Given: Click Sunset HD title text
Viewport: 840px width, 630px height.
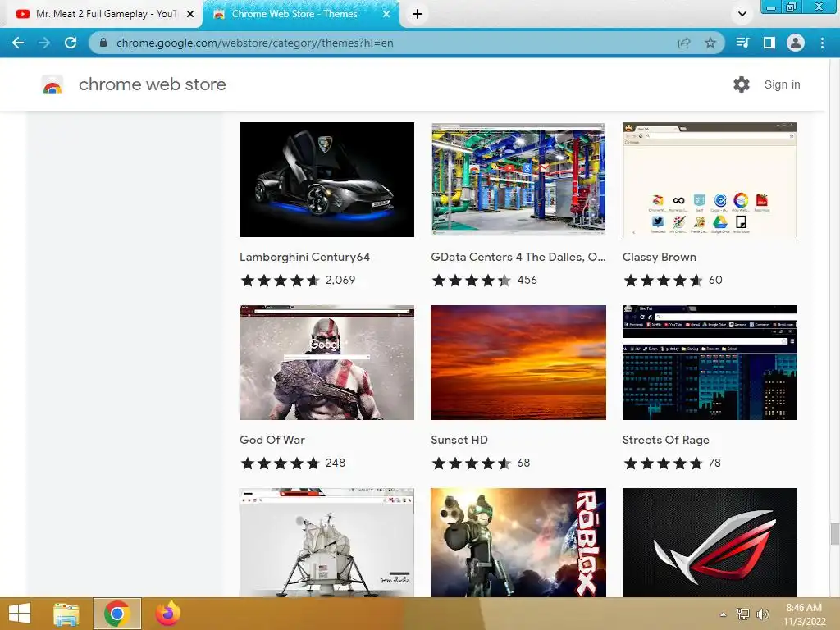Looking at the screenshot, I should (x=459, y=440).
